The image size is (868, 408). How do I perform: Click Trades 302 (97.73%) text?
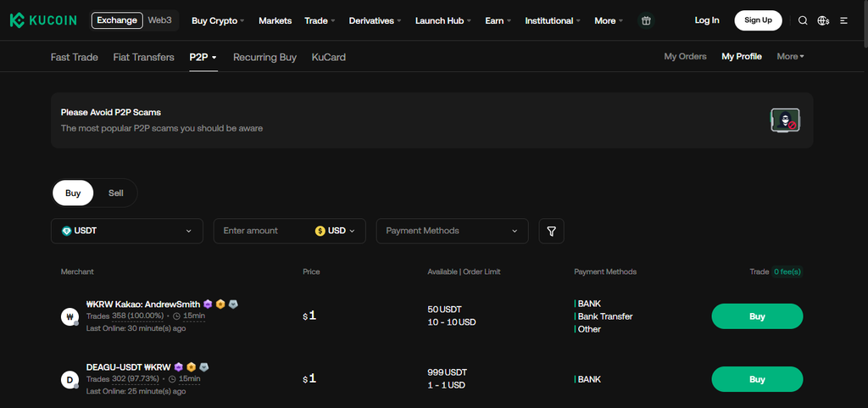pos(123,379)
